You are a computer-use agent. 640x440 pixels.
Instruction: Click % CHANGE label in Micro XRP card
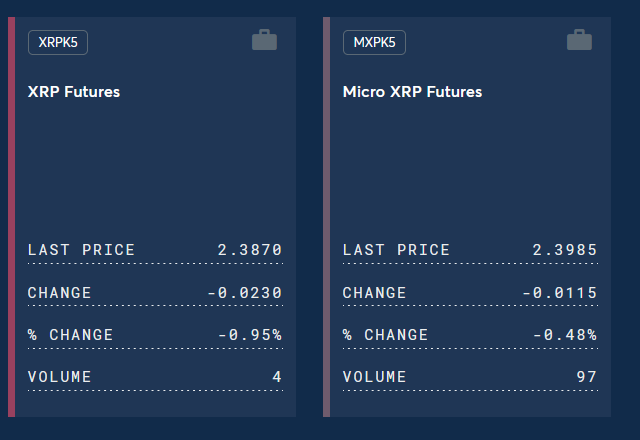tap(385, 335)
